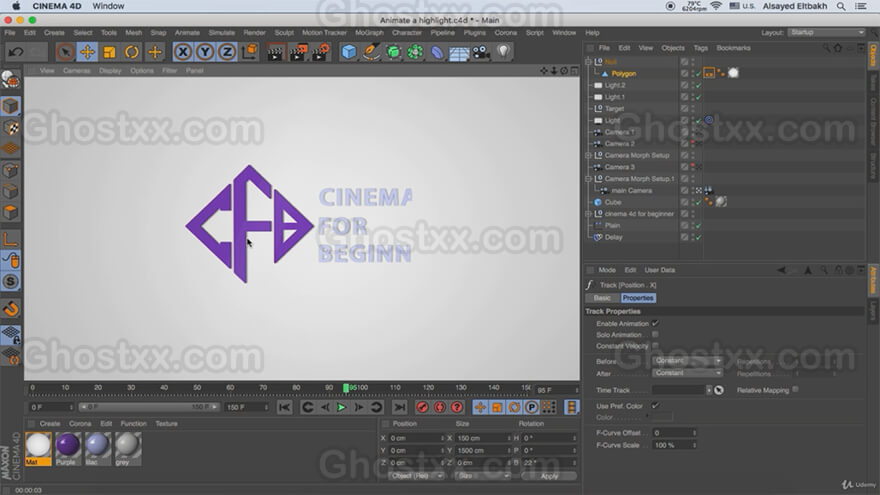The image size is (880, 495).
Task: Toggle Enable Animation checkbox
Action: (x=655, y=323)
